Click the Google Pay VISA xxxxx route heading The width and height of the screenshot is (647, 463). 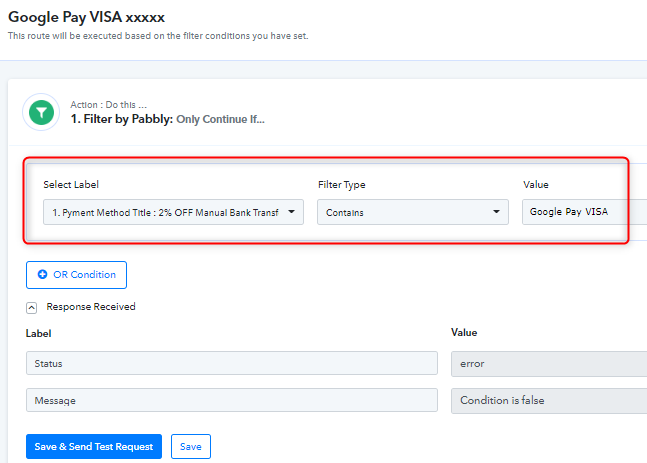[x=86, y=17]
